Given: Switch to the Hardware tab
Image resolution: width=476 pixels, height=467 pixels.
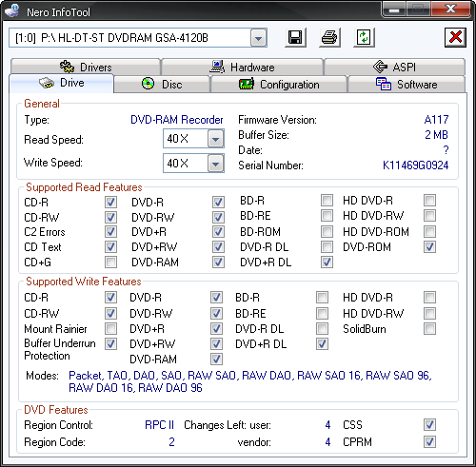Looking at the screenshot, I should tap(242, 67).
